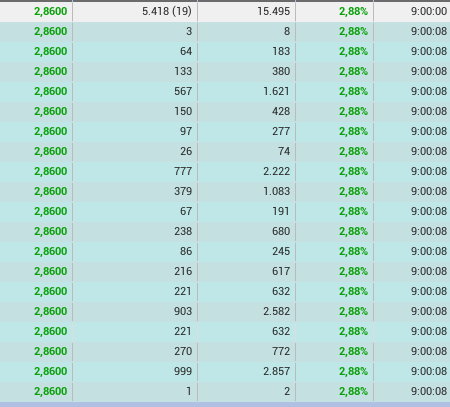The width and height of the screenshot is (450, 407).
Task: Click price '2,8600' in the 777 volume row
Action: [51, 171]
